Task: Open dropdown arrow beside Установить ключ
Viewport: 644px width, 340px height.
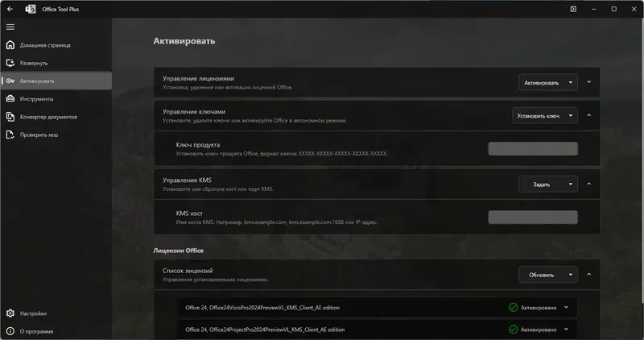Action: point(571,115)
